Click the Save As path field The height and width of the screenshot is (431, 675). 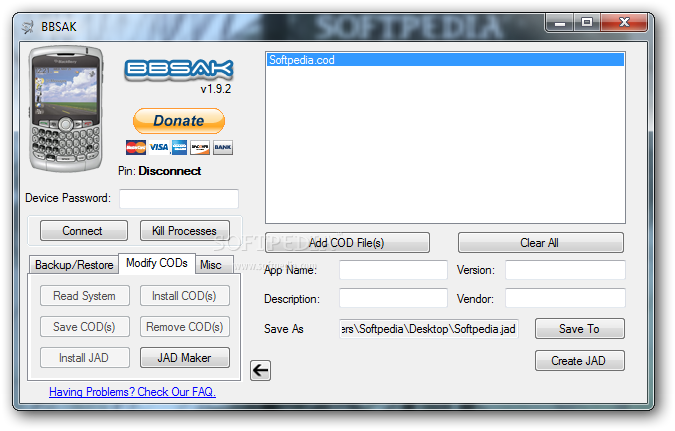tap(429, 329)
